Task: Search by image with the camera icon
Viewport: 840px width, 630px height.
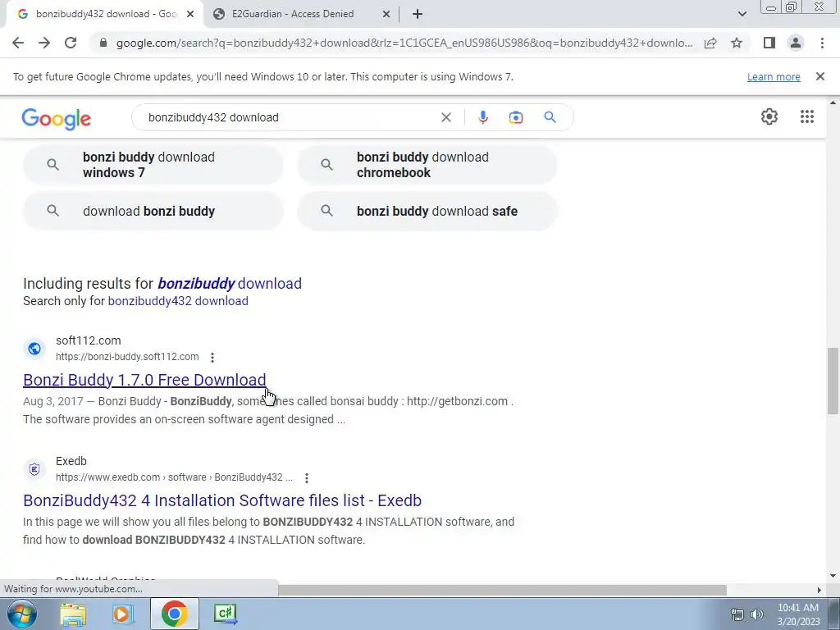Action: tap(515, 117)
